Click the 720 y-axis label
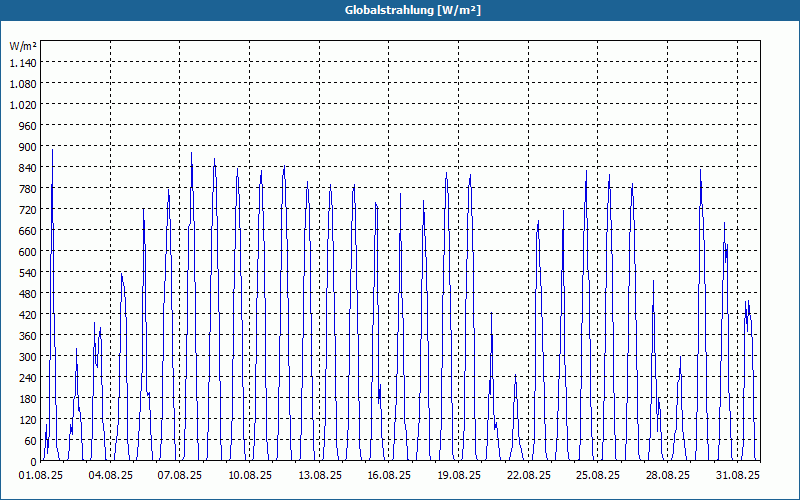The image size is (800, 500). tap(28, 210)
